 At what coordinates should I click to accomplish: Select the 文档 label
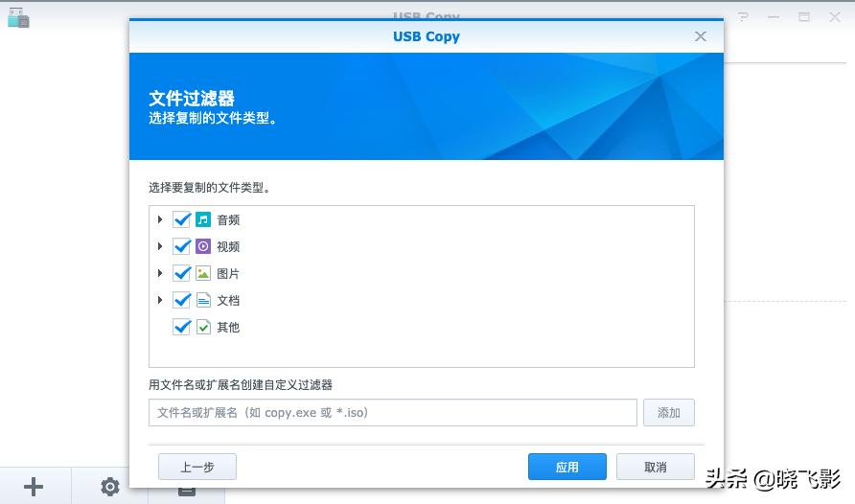point(228,300)
